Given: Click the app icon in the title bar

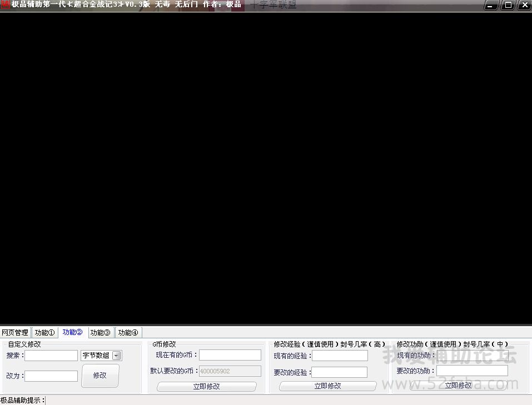Looking at the screenshot, I should coord(6,5).
